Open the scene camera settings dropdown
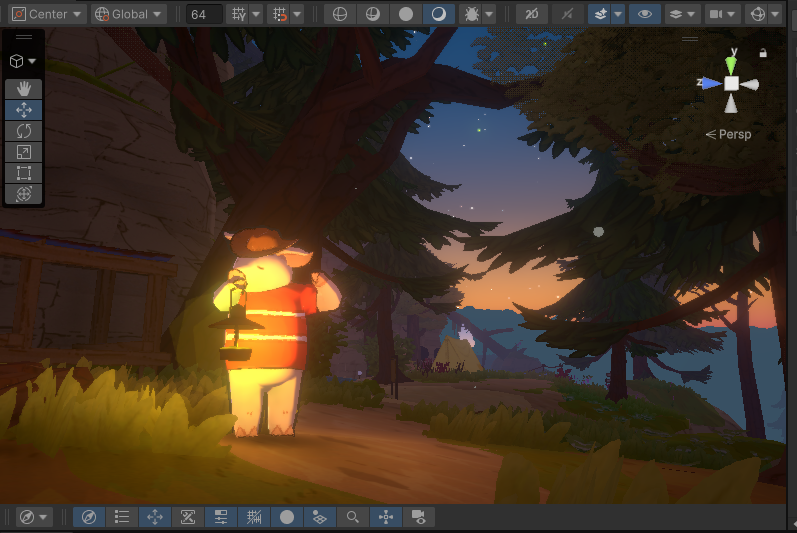 pyautogui.click(x=723, y=14)
